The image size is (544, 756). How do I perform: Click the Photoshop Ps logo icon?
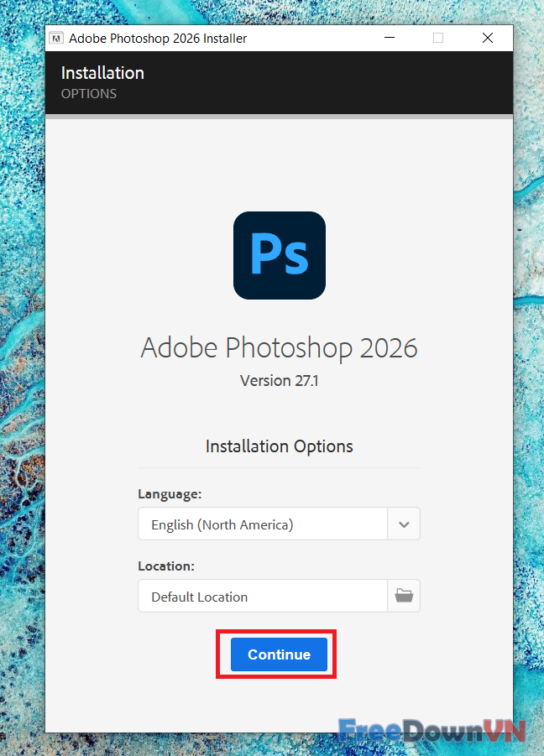279,256
